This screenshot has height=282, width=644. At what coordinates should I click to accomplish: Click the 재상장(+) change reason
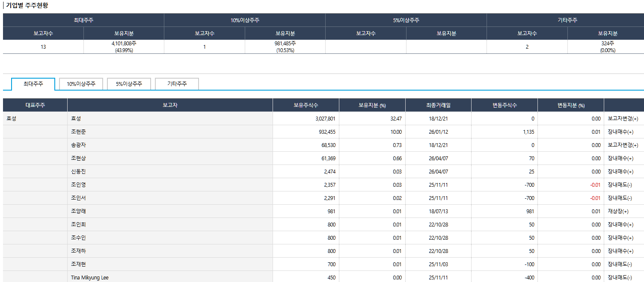click(618, 211)
